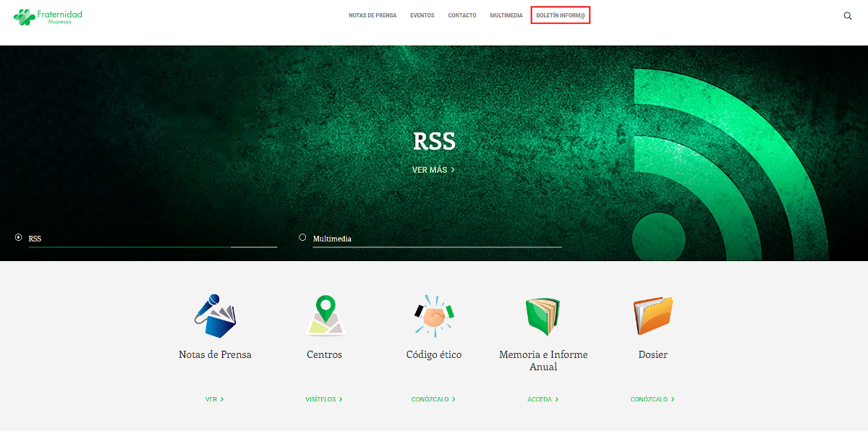Click the Multimedia slide label text
Viewport: 868px width, 439px height.
332,239
